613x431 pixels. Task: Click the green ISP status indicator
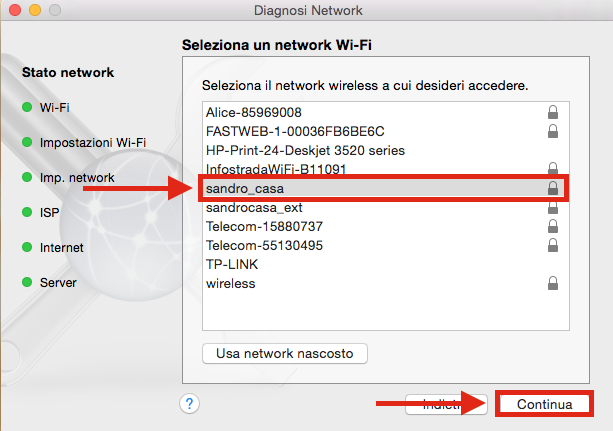[27, 212]
